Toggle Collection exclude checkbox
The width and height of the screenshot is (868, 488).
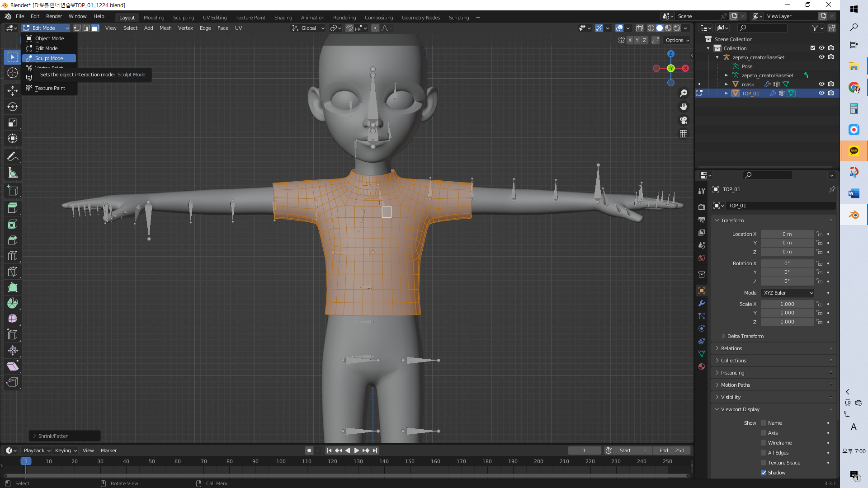(x=813, y=48)
